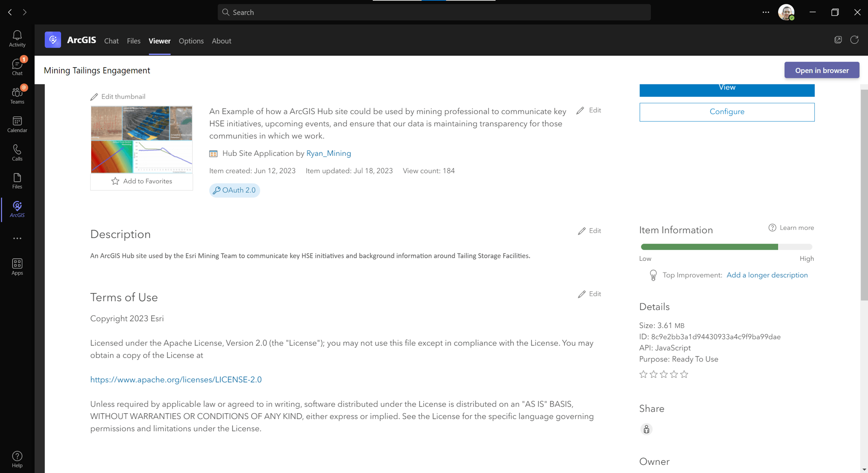
Task: Open the Calendar sidebar icon
Action: pyautogui.click(x=17, y=124)
